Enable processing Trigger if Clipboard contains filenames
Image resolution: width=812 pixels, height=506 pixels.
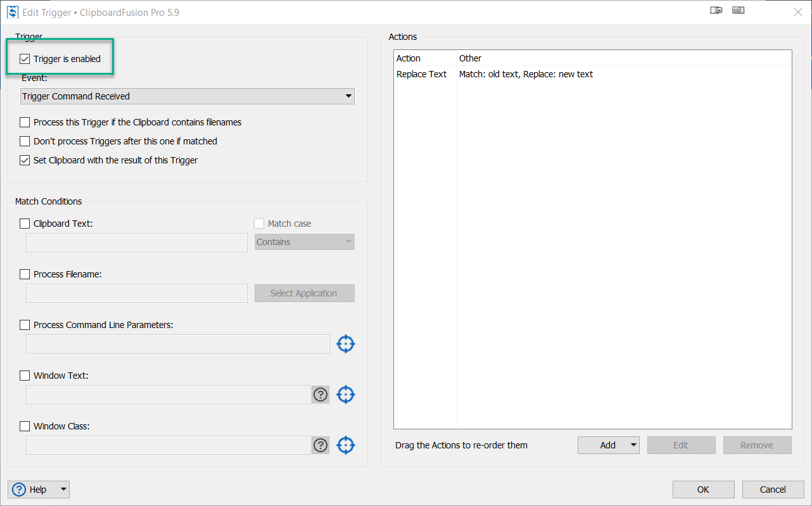pos(25,122)
